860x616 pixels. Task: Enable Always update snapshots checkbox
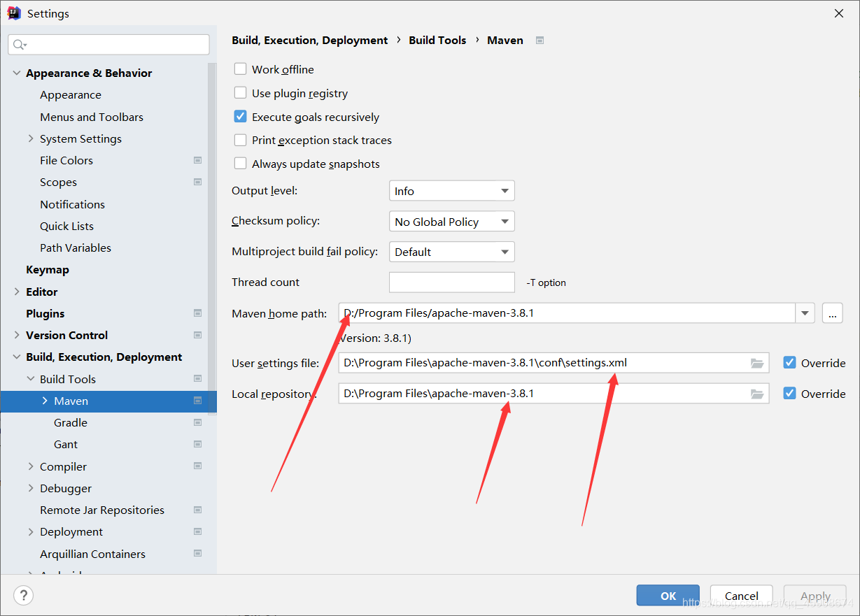(x=240, y=164)
